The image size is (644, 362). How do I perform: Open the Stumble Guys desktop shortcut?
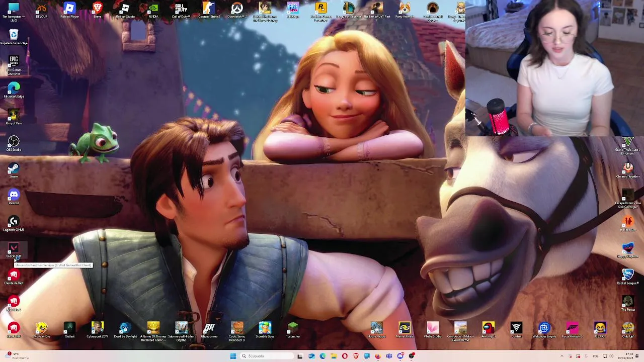(x=265, y=330)
